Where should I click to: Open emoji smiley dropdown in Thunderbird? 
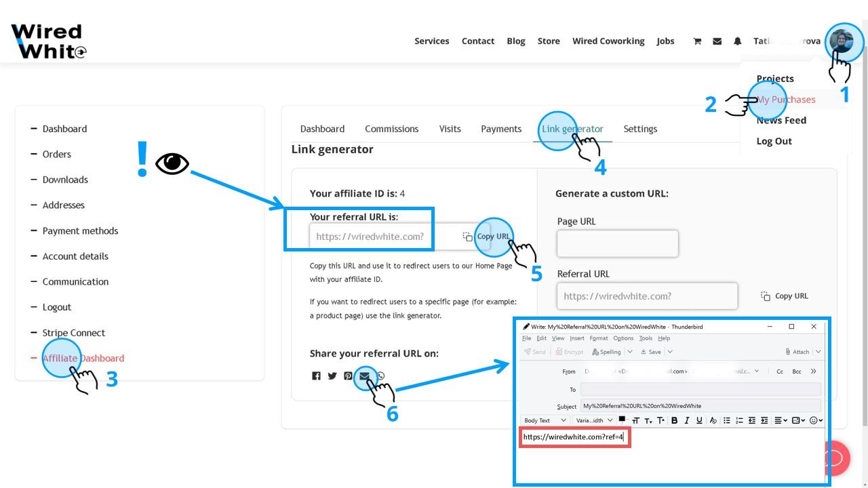816,420
